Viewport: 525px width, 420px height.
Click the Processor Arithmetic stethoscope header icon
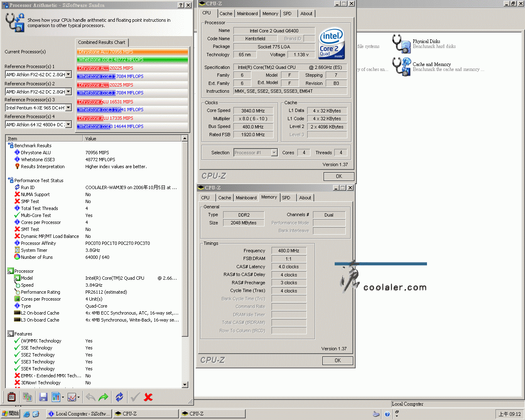[x=15, y=22]
